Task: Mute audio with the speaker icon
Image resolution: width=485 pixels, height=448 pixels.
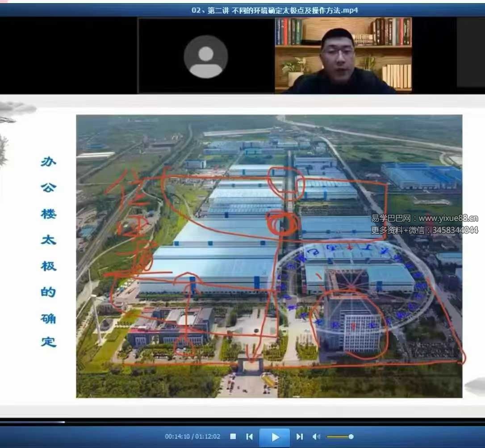Action: (x=316, y=436)
